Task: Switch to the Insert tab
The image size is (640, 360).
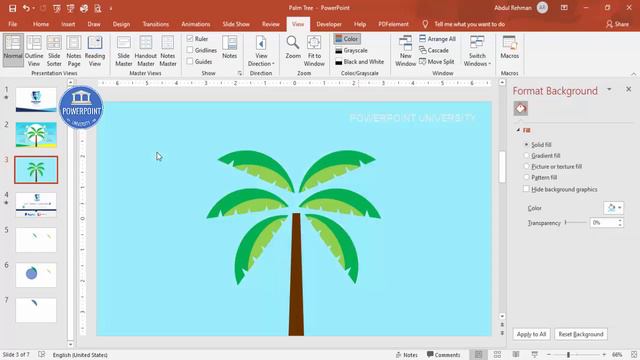Action: tap(68, 24)
